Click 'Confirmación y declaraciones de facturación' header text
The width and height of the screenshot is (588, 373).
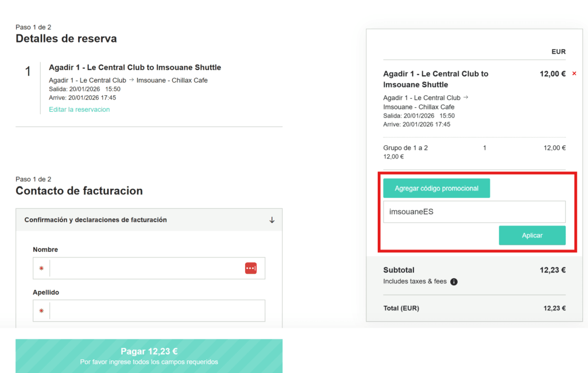coord(95,220)
